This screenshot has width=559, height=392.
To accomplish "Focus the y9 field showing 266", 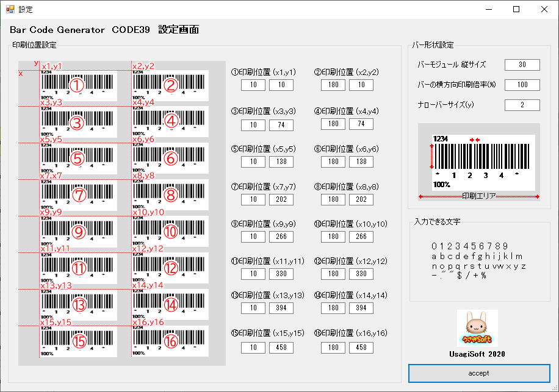I will click(x=281, y=237).
